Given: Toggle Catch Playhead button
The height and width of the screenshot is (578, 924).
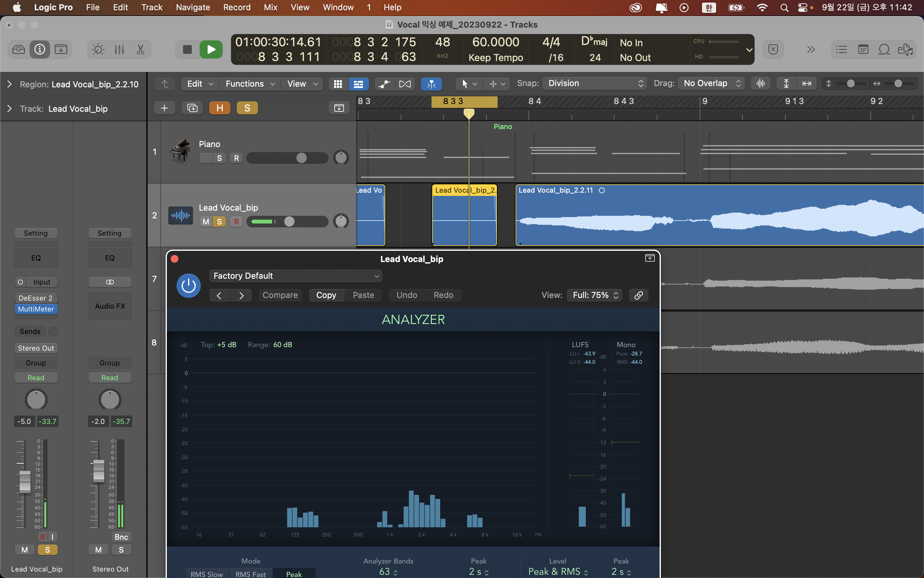Looking at the screenshot, I should click(x=432, y=84).
